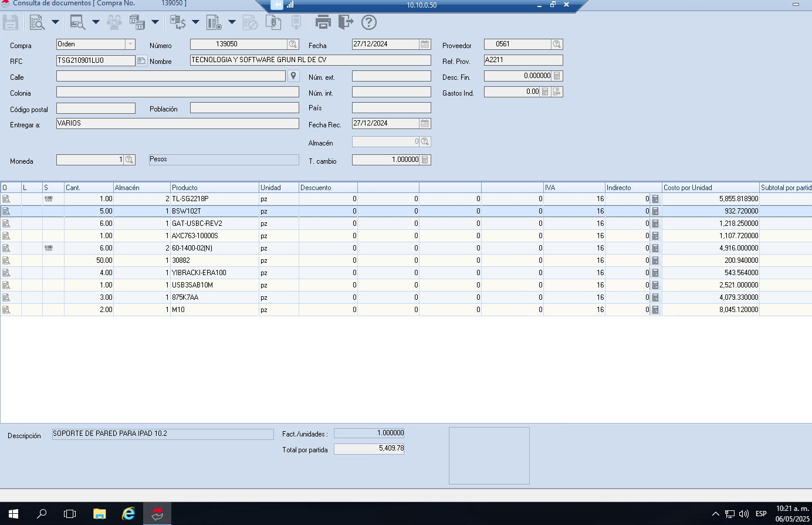Click the Almacén column header in grid

(142, 188)
